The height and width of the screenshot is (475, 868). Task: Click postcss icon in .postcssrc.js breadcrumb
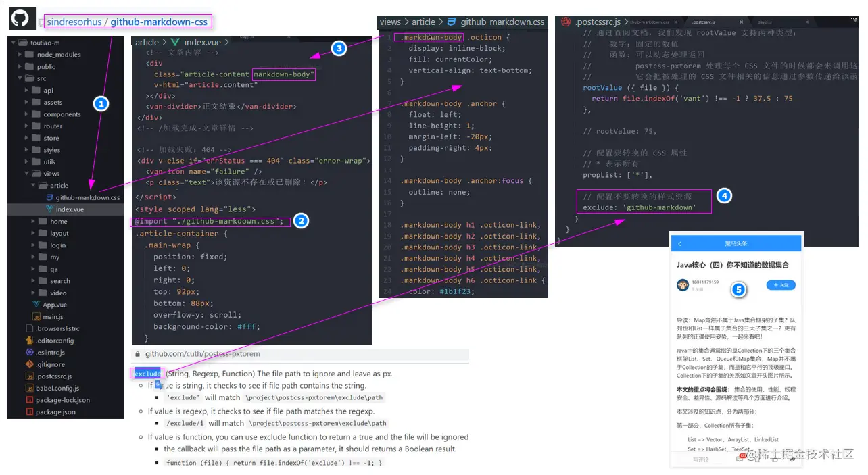[x=566, y=22]
